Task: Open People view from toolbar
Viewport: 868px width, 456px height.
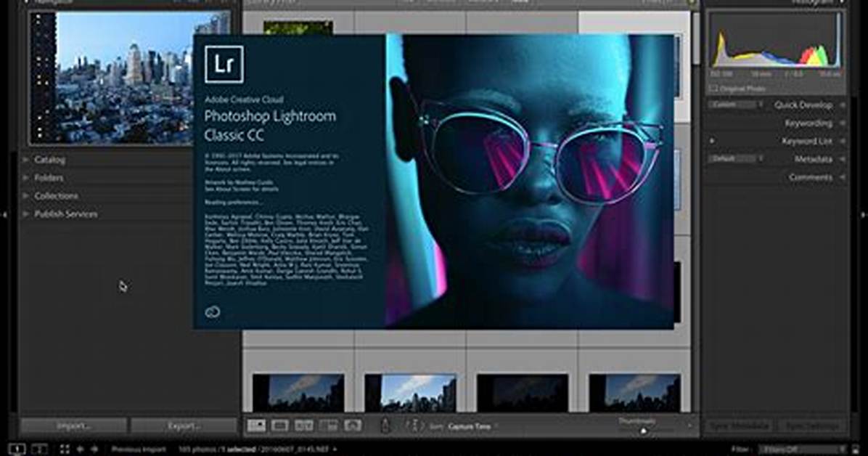Action: pos(353,426)
